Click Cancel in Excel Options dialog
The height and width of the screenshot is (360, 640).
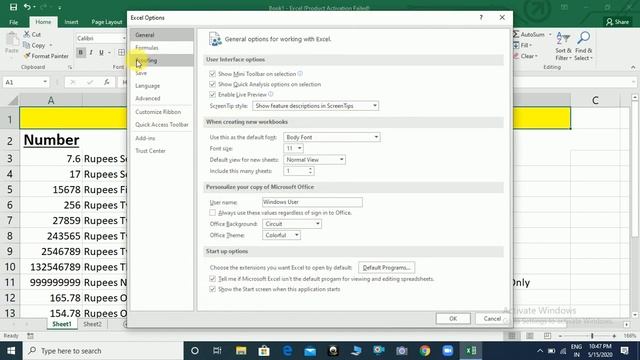492,318
